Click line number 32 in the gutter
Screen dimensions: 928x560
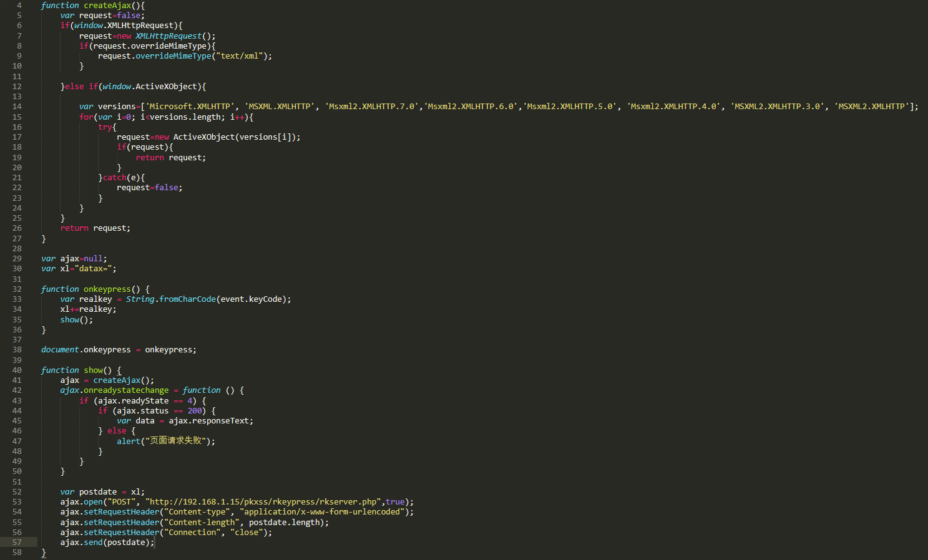[17, 289]
